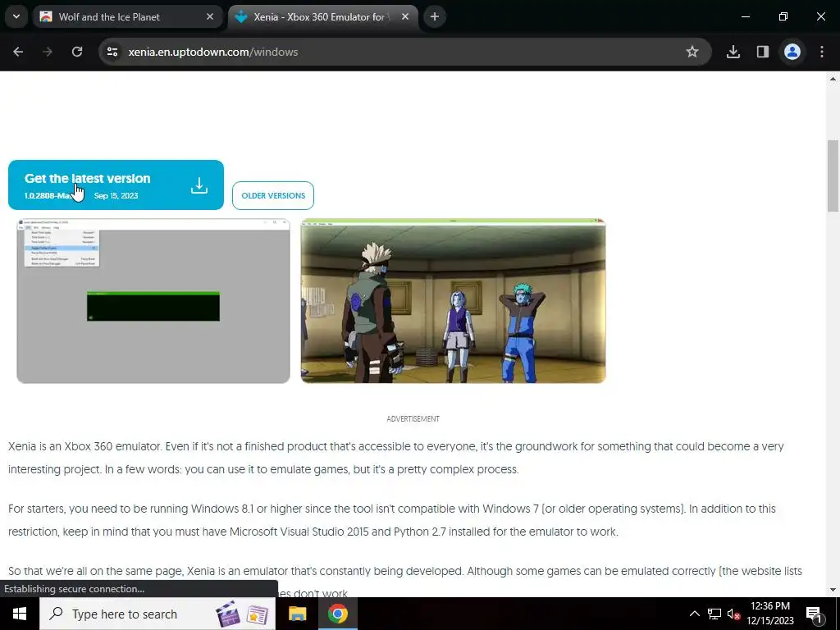This screenshot has height=630, width=840.
Task: Open the Windows Start menu
Action: (x=20, y=614)
